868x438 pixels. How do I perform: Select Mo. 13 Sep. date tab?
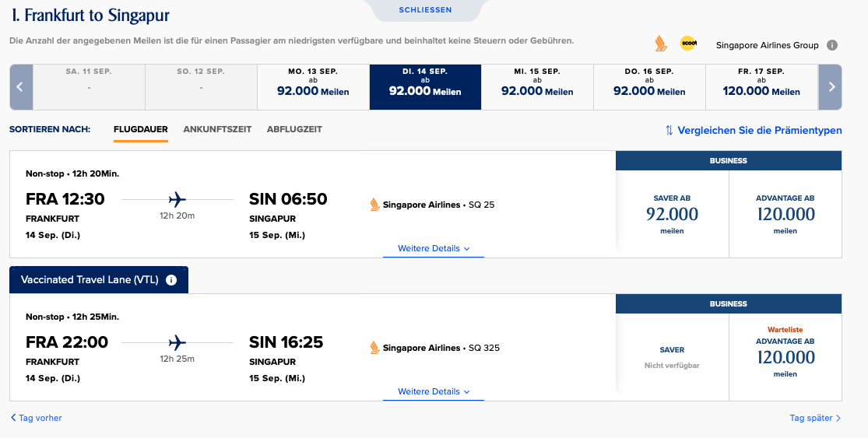coord(313,86)
